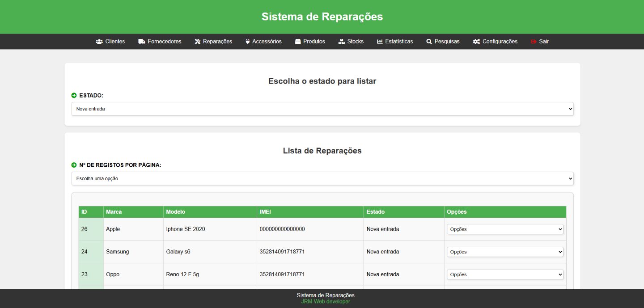Click the 'ESTADO:' label
This screenshot has width=644, height=308.
point(91,96)
